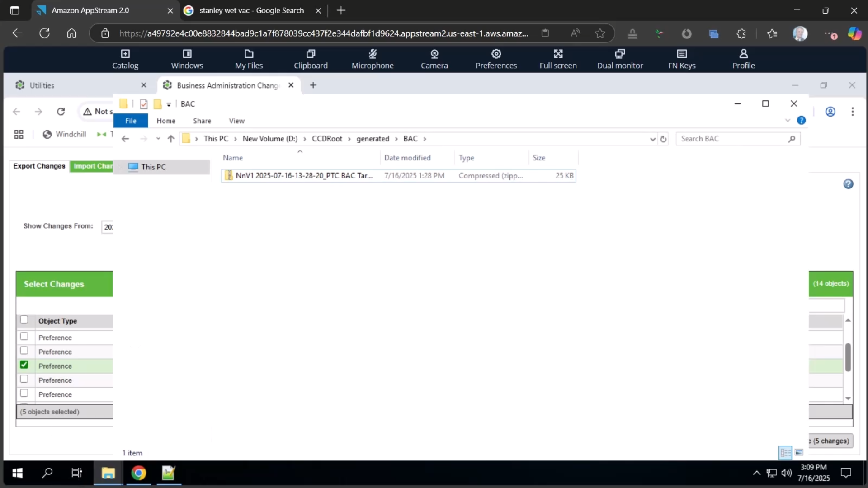This screenshot has height=488, width=868.
Task: Open the Windchill help question icon
Action: pos(848,184)
